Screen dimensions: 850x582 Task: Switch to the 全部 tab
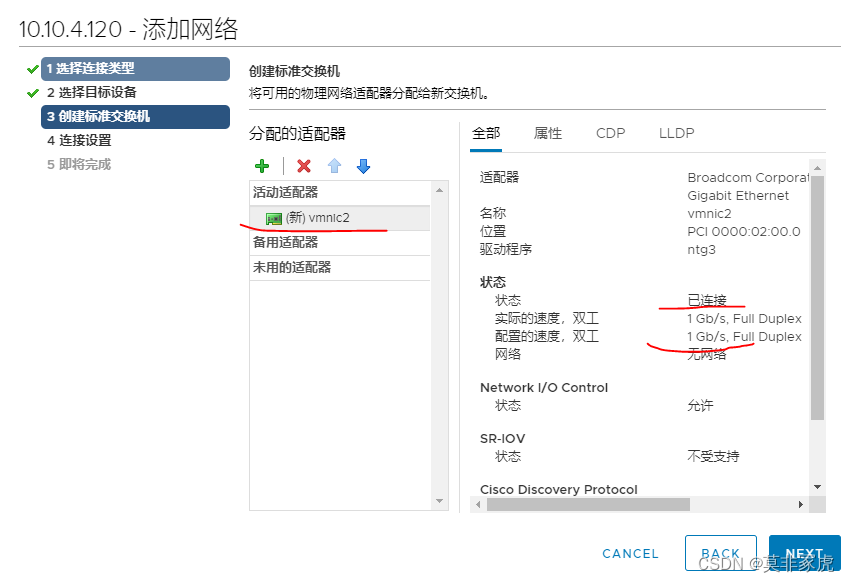486,133
